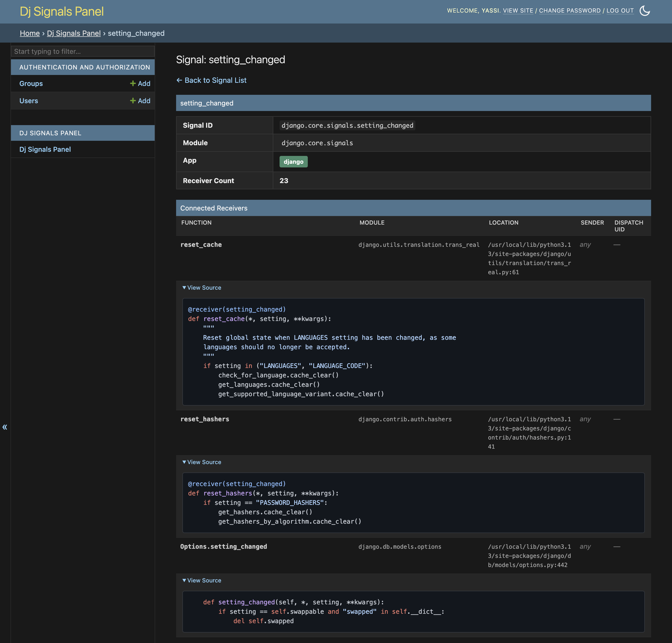Click the View Site link

[518, 11]
